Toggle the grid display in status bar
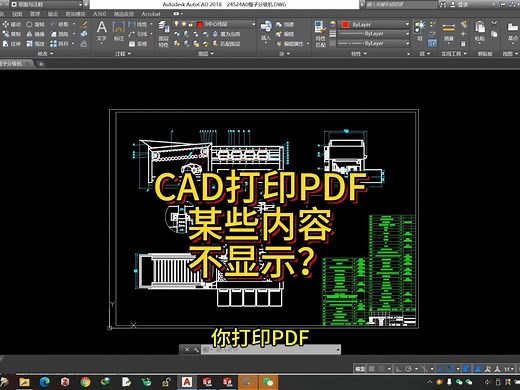This screenshot has width=520, height=390. pos(372,369)
